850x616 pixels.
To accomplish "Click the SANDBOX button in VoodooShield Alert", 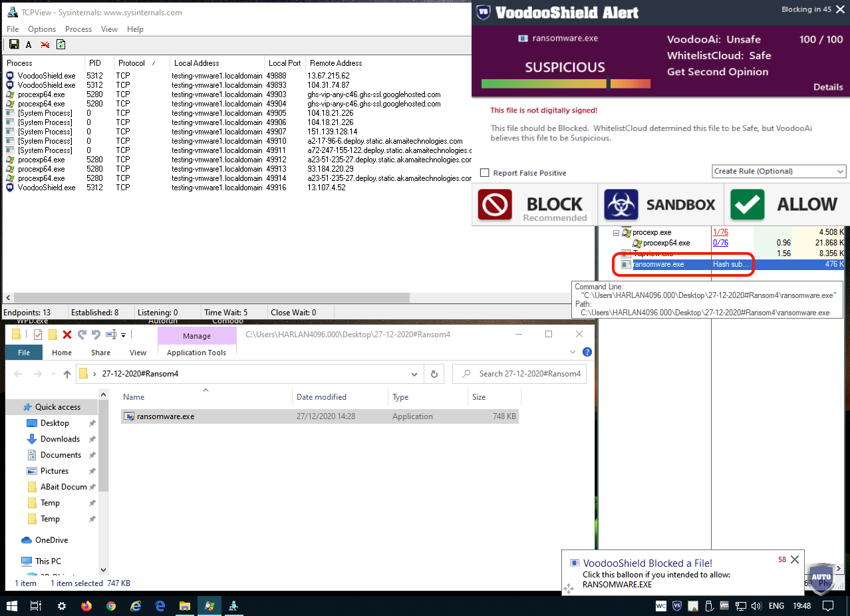I will pos(661,205).
